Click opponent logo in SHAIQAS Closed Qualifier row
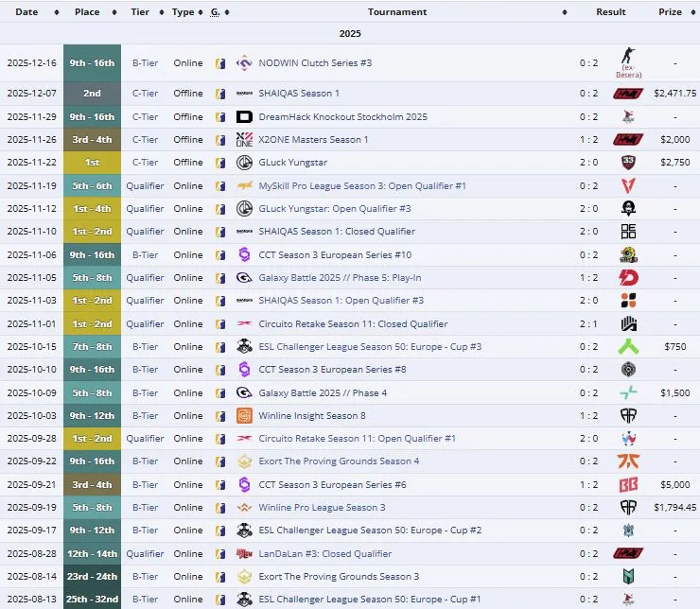700x609 pixels. tap(628, 232)
